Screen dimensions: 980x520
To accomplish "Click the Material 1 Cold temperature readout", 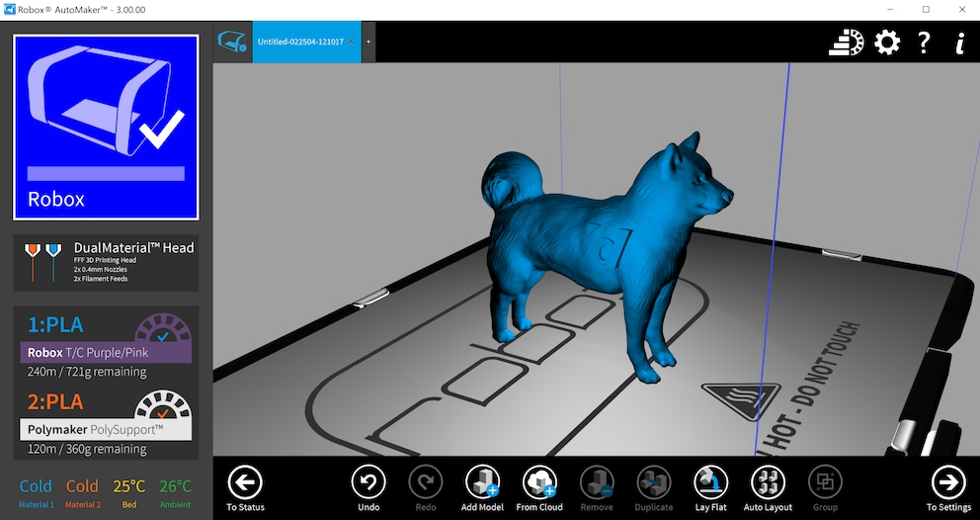I will click(37, 492).
